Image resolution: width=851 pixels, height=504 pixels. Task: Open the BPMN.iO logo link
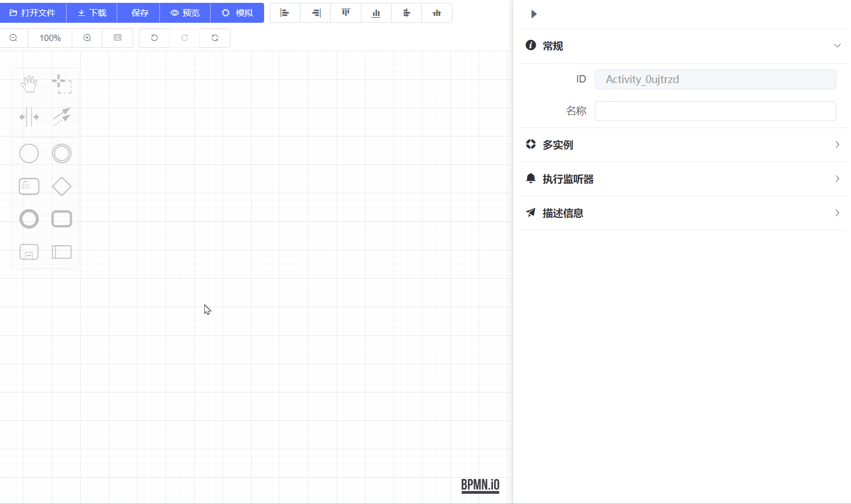coord(480,485)
